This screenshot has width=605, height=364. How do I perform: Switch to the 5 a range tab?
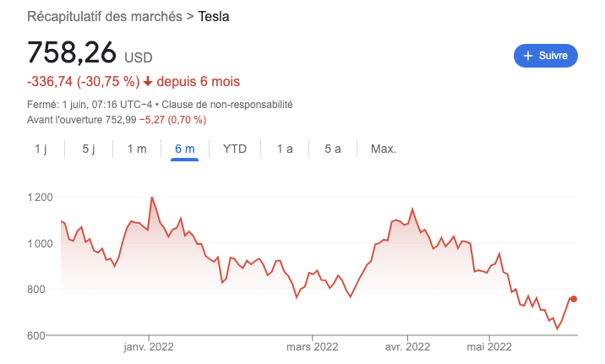click(x=332, y=149)
